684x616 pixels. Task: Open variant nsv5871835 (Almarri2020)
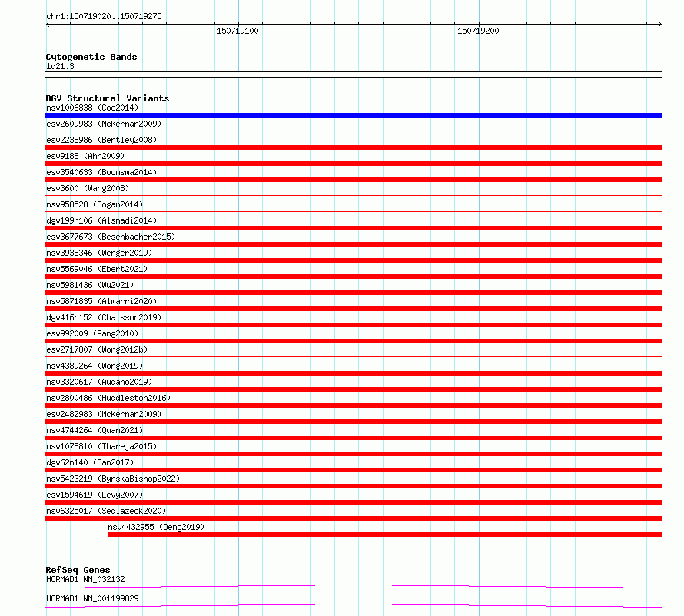click(101, 301)
